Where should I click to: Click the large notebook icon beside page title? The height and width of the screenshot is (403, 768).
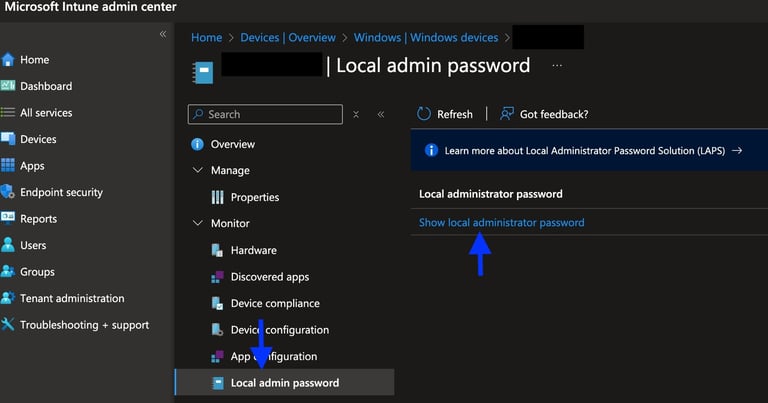pos(203,72)
